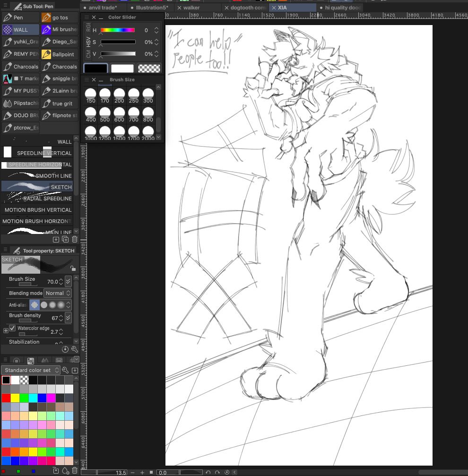Switch to the transparent color swatch

click(148, 68)
